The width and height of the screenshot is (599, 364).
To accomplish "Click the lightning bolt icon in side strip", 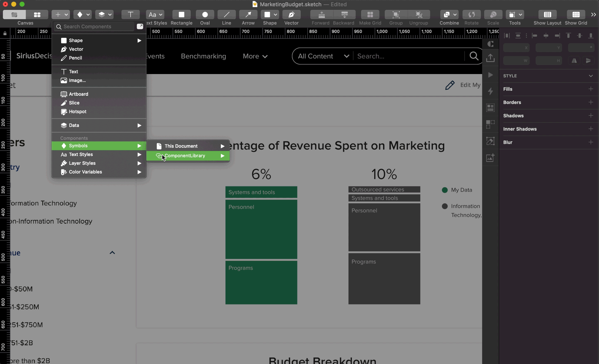I will 490,92.
